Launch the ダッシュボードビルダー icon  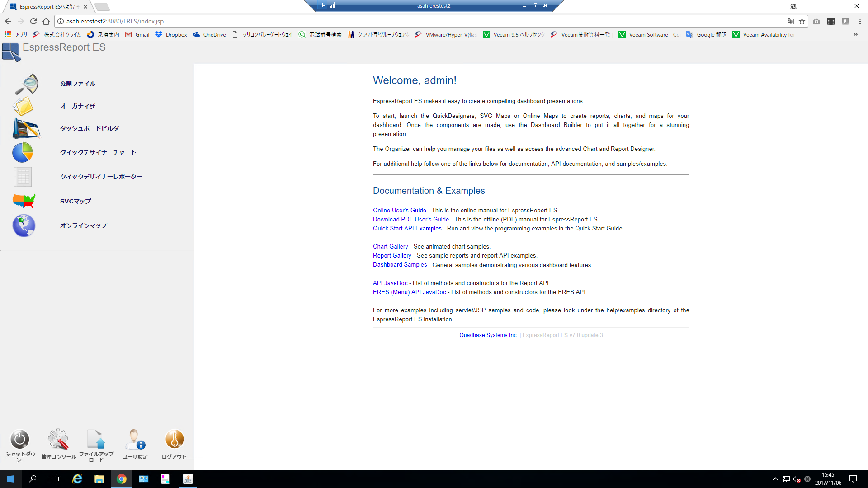tap(27, 128)
